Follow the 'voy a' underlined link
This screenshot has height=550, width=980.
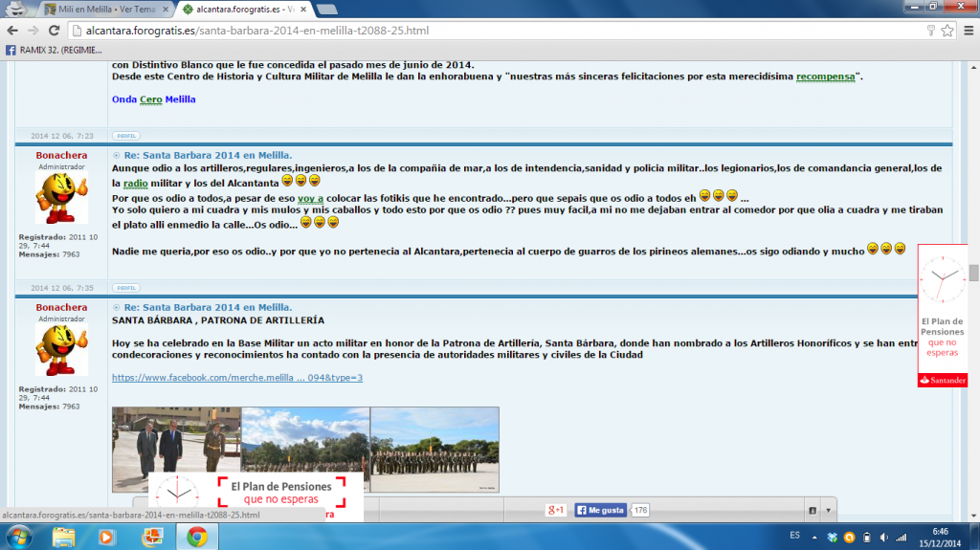pyautogui.click(x=310, y=198)
